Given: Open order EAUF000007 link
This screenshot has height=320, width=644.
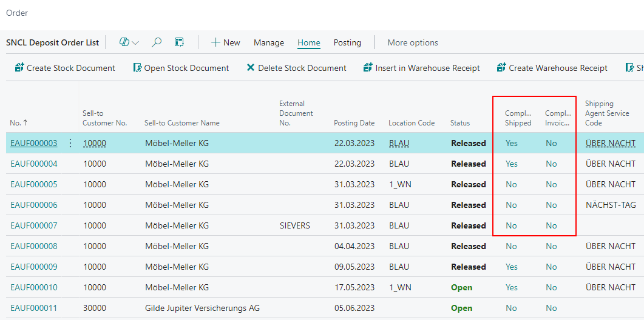Looking at the screenshot, I should pyautogui.click(x=34, y=226).
